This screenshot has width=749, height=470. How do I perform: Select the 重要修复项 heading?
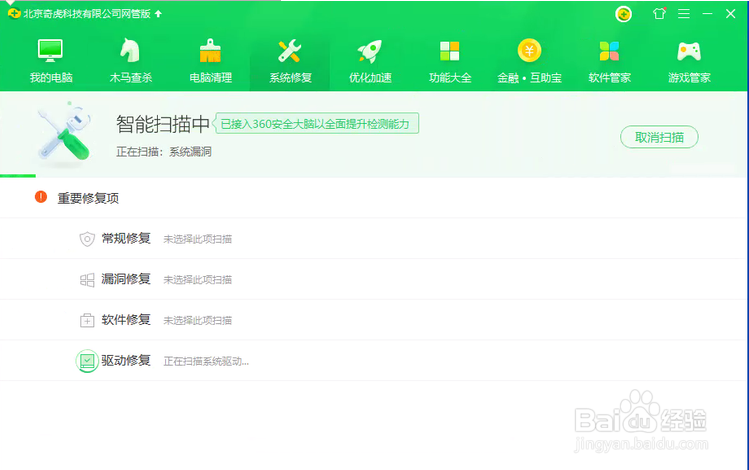click(x=88, y=198)
